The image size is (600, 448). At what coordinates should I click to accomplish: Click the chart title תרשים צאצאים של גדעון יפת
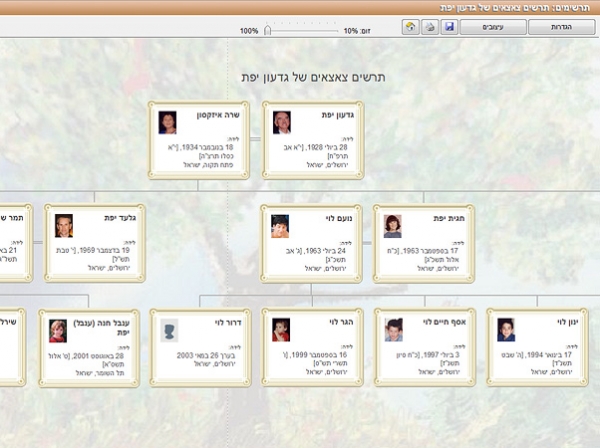click(x=313, y=77)
